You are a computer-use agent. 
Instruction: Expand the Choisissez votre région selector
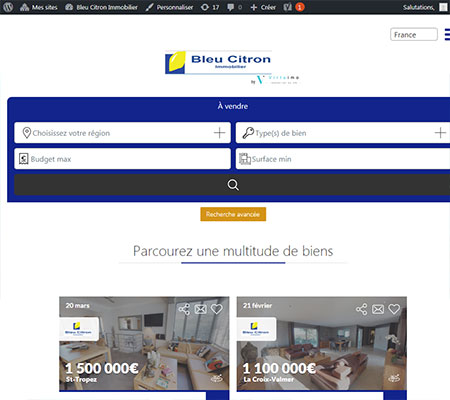(x=122, y=133)
